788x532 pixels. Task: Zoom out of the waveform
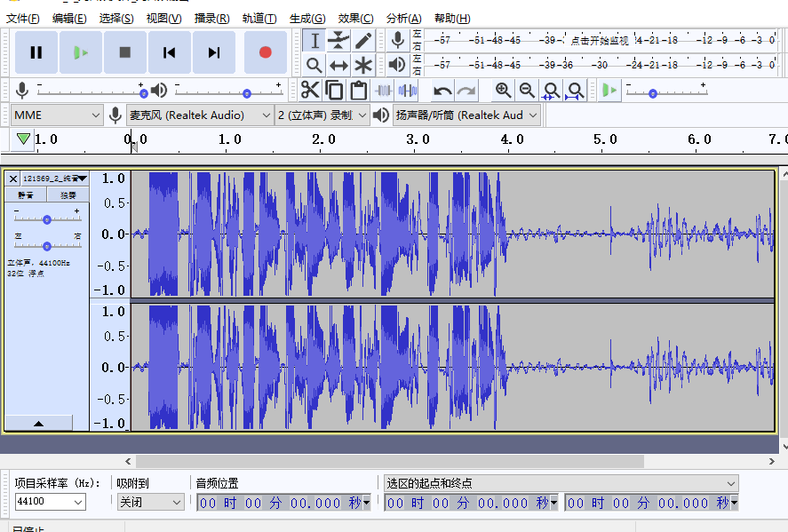tap(527, 91)
